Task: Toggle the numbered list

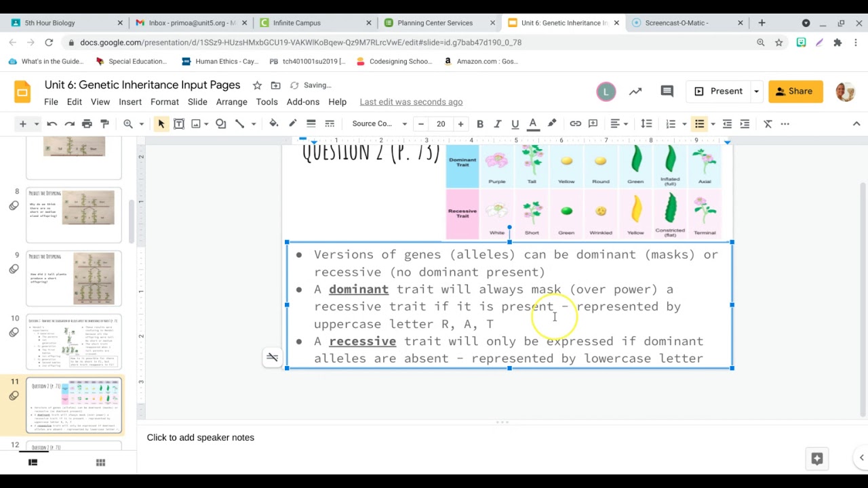Action: pyautogui.click(x=671, y=124)
